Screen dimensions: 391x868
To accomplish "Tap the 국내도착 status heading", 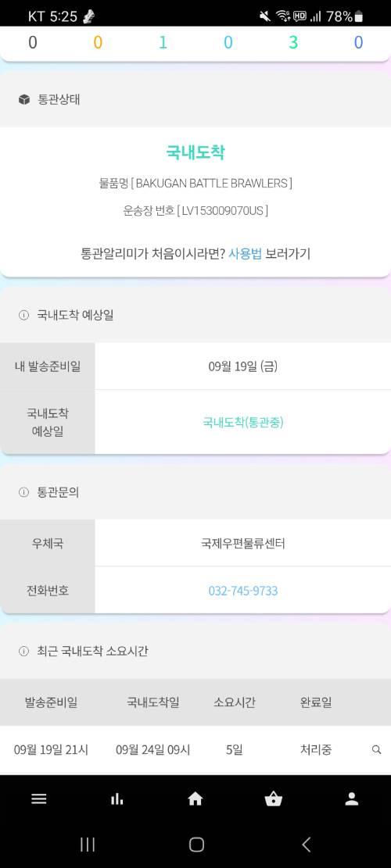I will click(x=195, y=152).
